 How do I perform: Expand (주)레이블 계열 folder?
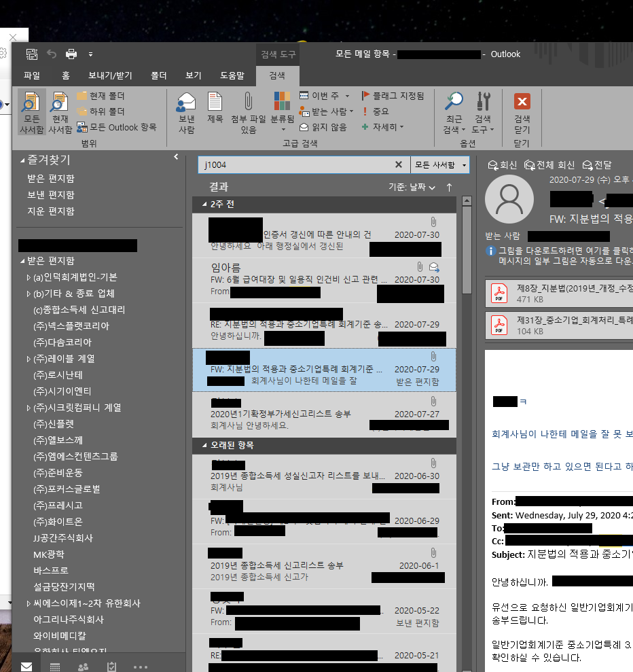point(29,359)
